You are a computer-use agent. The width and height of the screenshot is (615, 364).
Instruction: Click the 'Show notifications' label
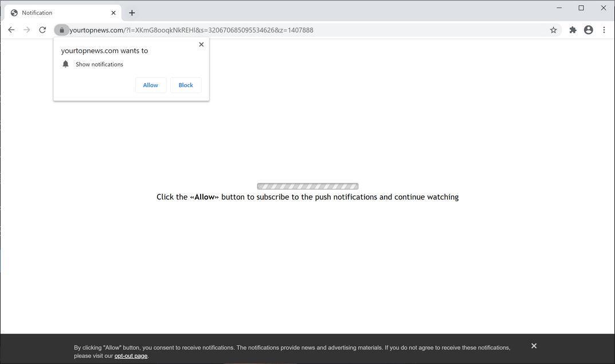pyautogui.click(x=99, y=64)
